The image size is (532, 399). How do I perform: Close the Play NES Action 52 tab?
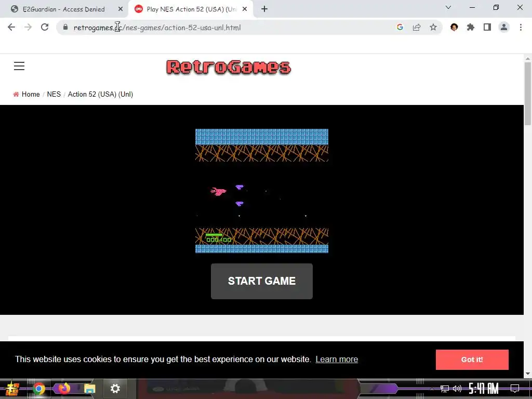pyautogui.click(x=245, y=9)
